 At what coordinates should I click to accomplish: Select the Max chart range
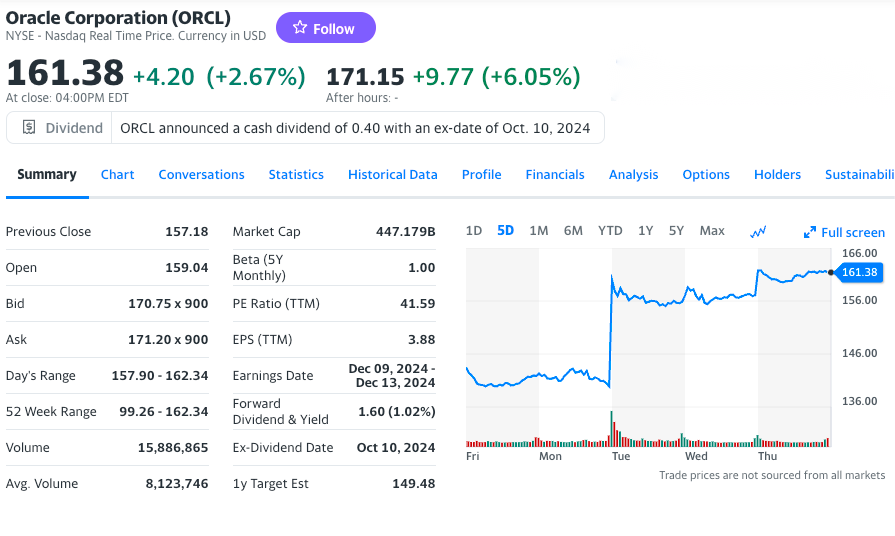coord(712,231)
